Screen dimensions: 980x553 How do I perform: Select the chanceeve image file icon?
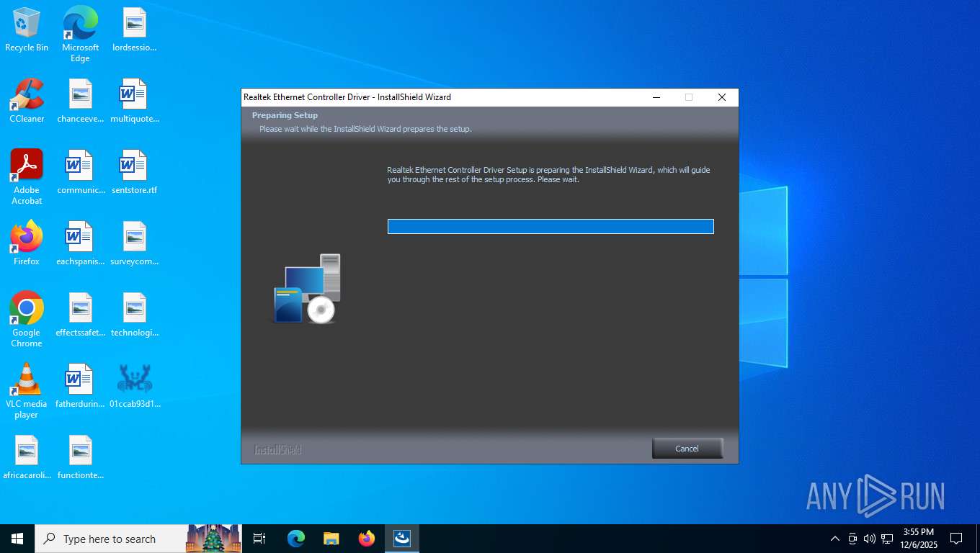(81, 101)
